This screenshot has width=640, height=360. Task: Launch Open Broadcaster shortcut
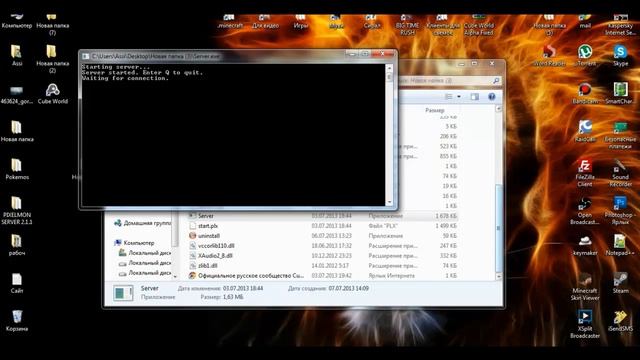[x=585, y=204]
